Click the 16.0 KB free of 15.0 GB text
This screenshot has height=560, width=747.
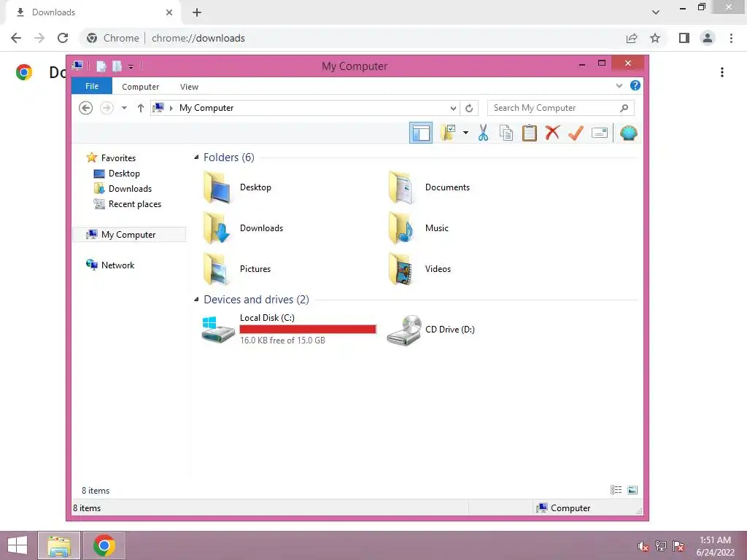282,341
